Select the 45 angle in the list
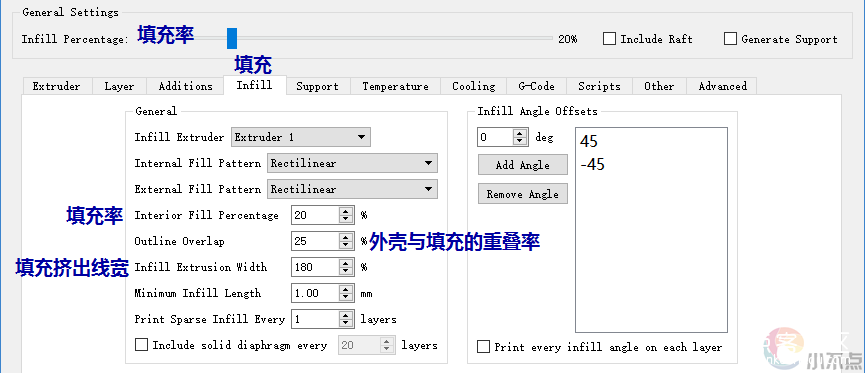The height and width of the screenshot is (373, 865). click(x=589, y=142)
